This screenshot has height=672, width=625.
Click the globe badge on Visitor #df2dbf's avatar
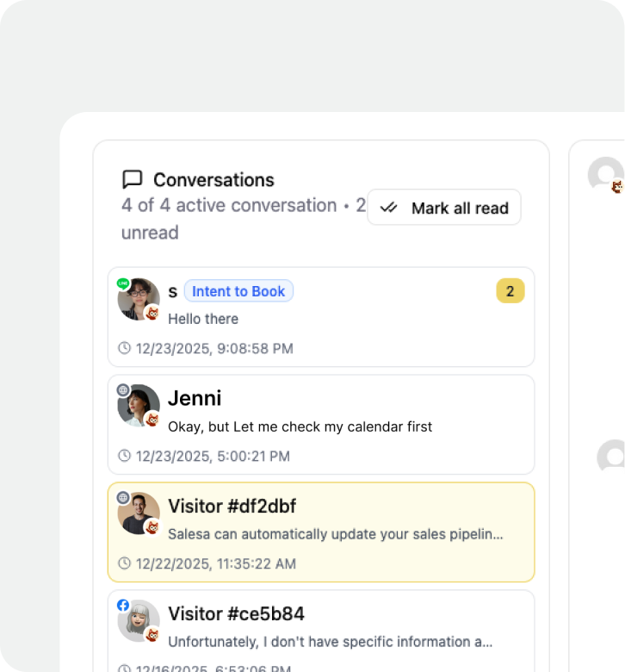coord(123,498)
